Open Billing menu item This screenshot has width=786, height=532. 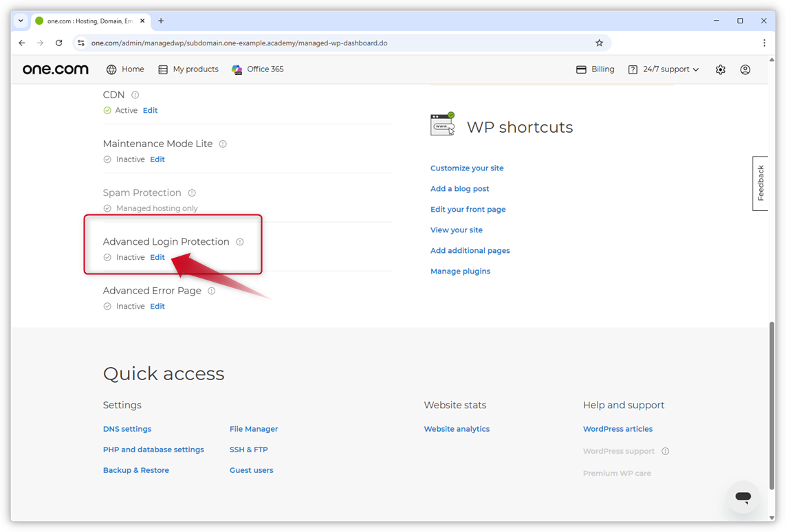tap(602, 69)
